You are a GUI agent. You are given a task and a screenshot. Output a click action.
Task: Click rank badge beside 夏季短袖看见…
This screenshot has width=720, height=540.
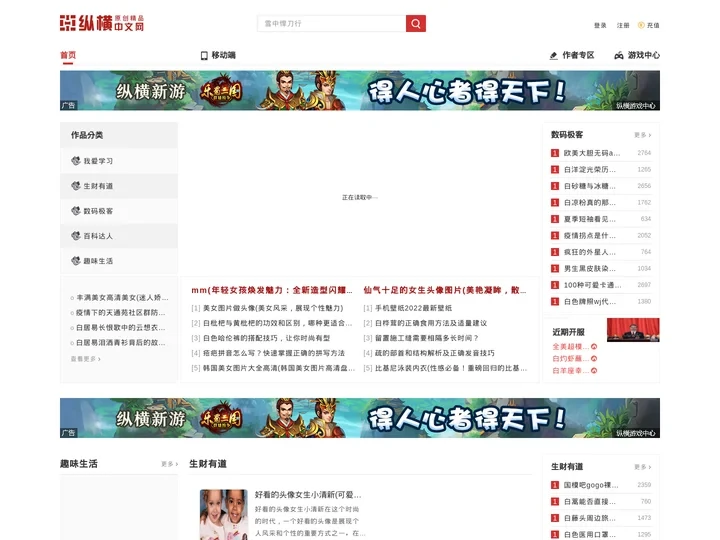pos(555,219)
